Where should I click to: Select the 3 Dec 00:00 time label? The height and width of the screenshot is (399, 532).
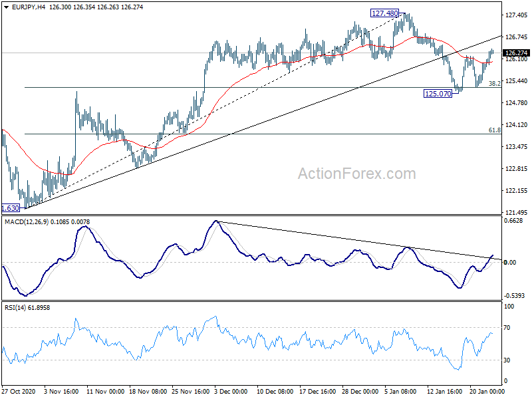tap(231, 391)
